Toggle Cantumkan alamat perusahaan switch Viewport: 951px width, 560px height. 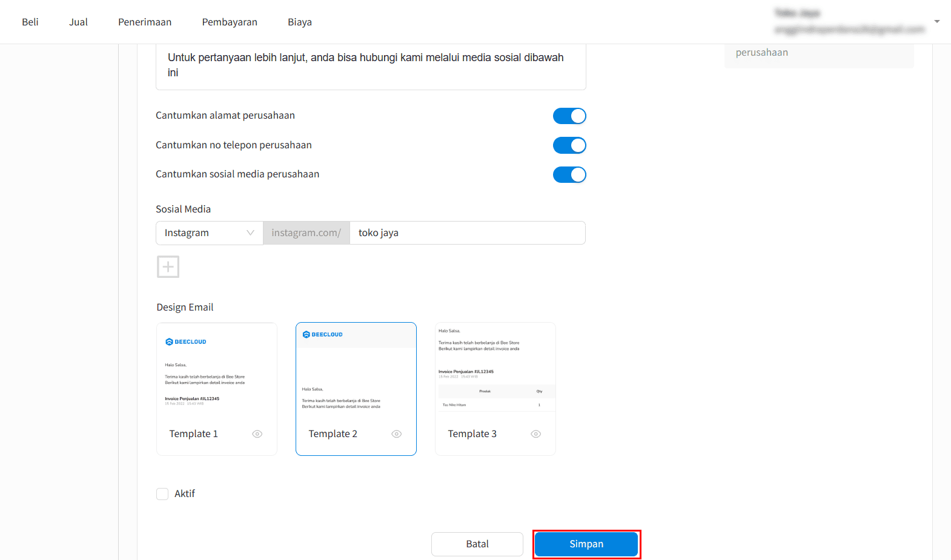[569, 116]
